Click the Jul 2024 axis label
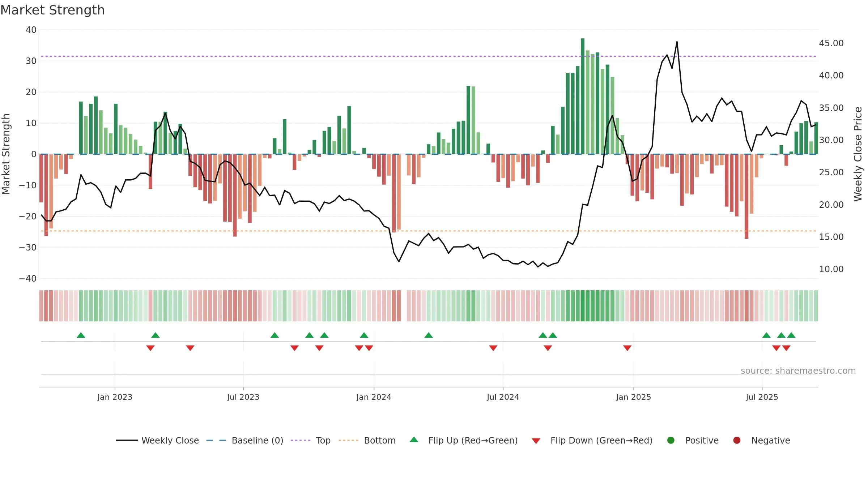The height and width of the screenshot is (488, 868). (x=503, y=397)
